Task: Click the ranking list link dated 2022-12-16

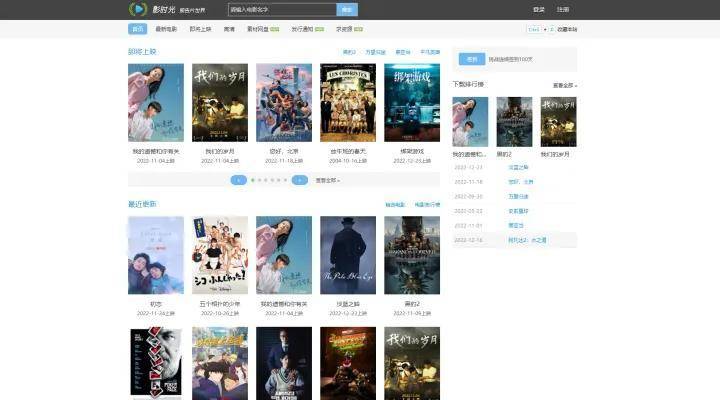Action: coord(527,240)
